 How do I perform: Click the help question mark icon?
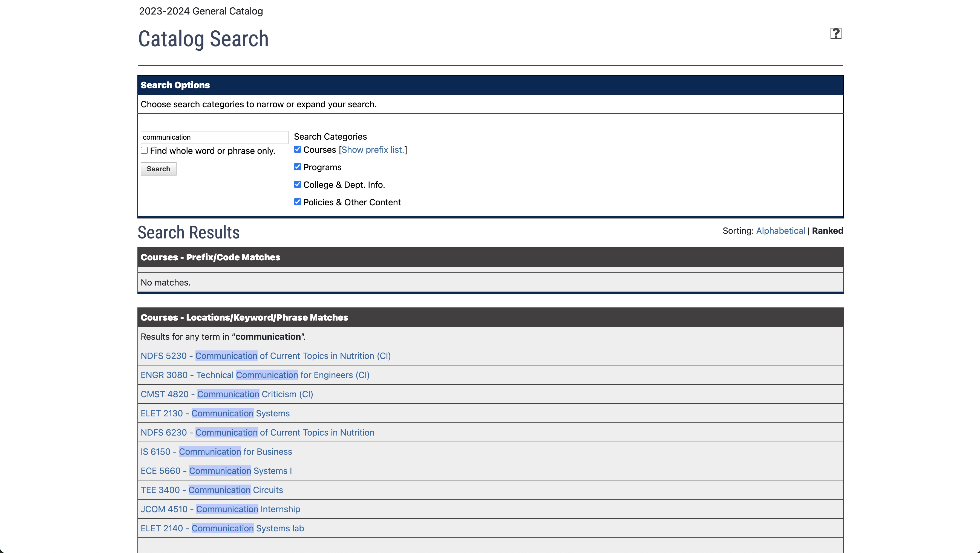pos(835,33)
